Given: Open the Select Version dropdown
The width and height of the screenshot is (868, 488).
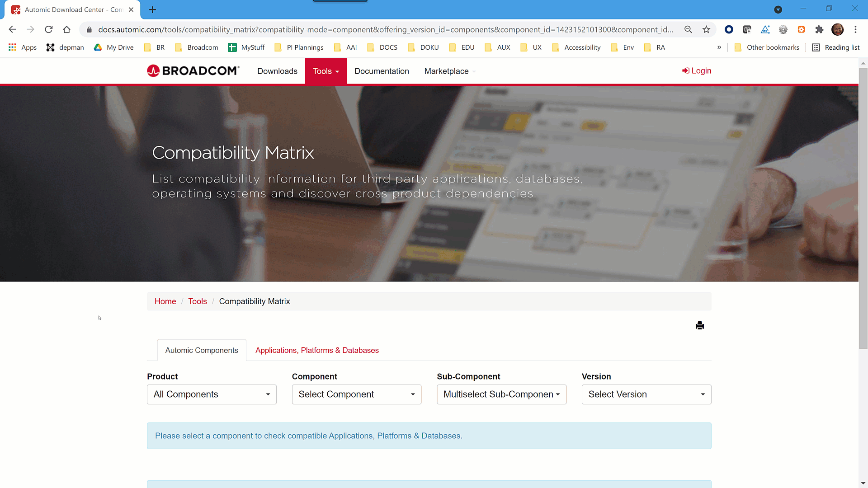Looking at the screenshot, I should pos(646,394).
